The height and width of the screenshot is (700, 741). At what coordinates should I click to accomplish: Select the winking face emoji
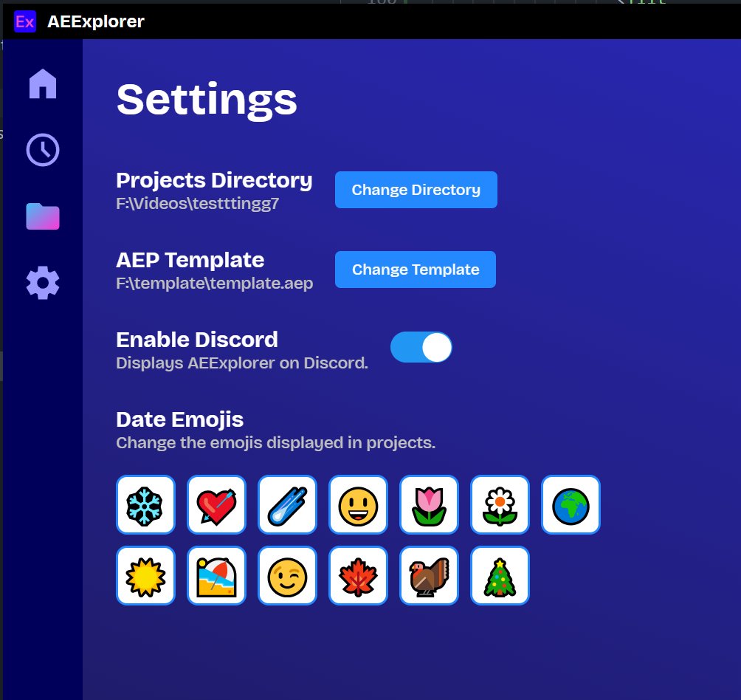[x=287, y=576]
